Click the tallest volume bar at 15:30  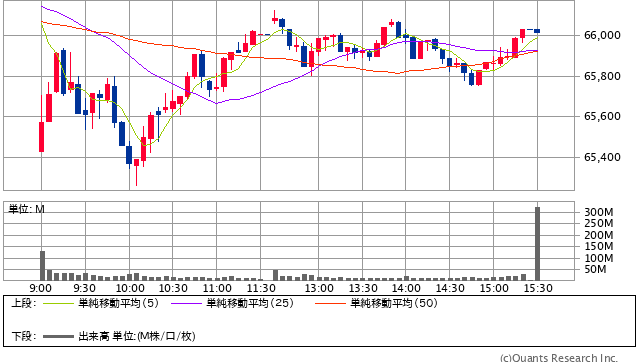[x=537, y=244]
